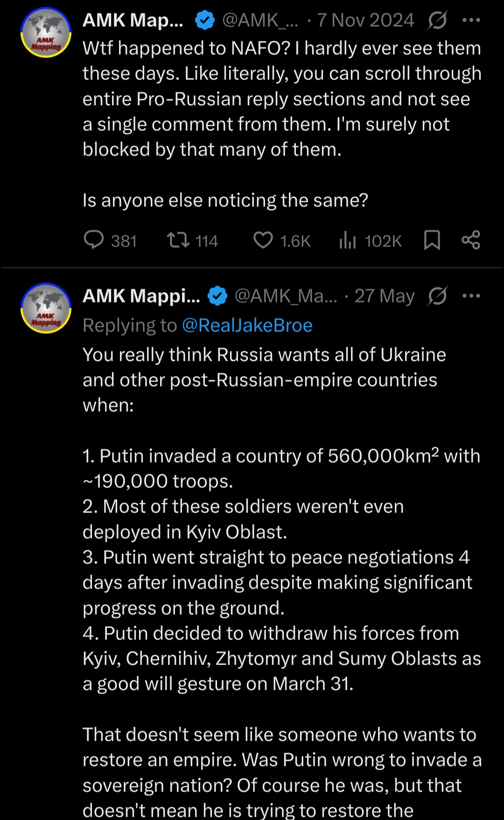Tap the @AMK_Ma... handle on second post
Screen dimensions: 504x820
click(286, 296)
